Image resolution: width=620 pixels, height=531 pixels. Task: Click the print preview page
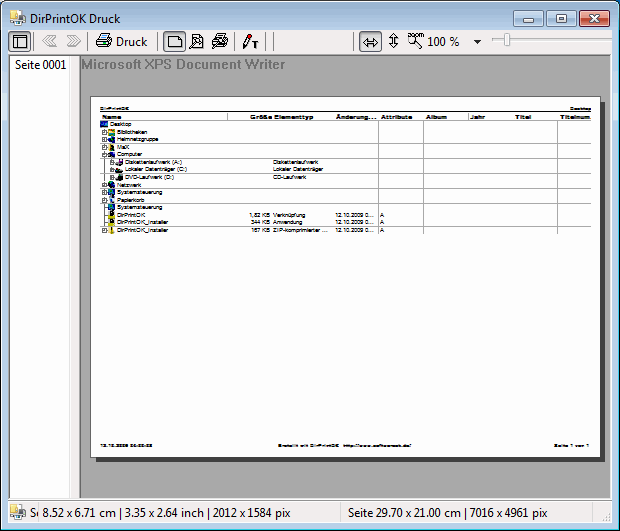[345, 277]
